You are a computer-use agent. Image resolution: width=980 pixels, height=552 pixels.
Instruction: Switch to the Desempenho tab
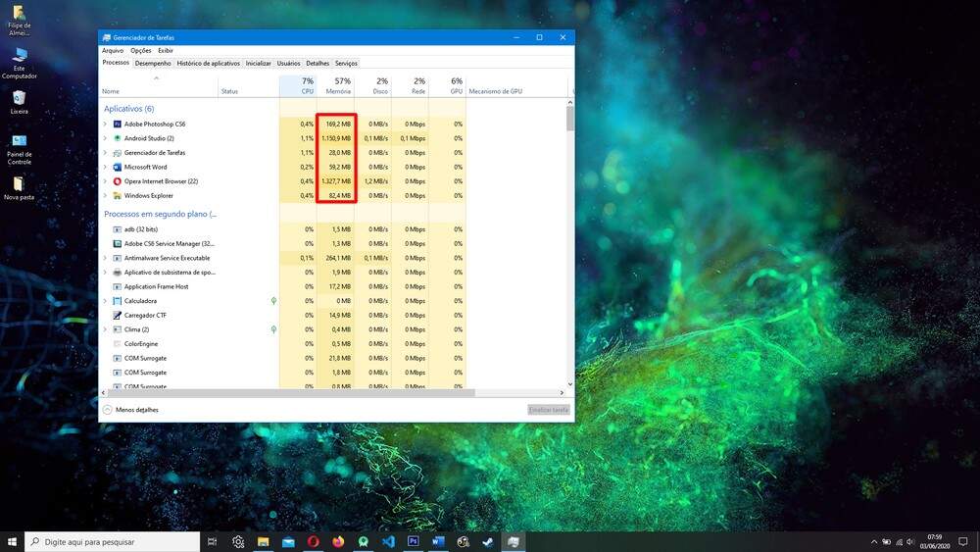click(153, 63)
